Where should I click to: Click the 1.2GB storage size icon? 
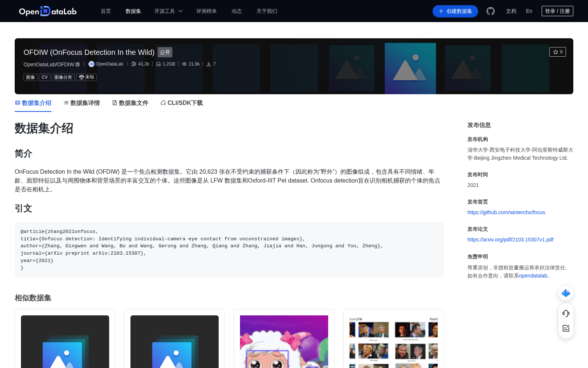[x=158, y=64]
